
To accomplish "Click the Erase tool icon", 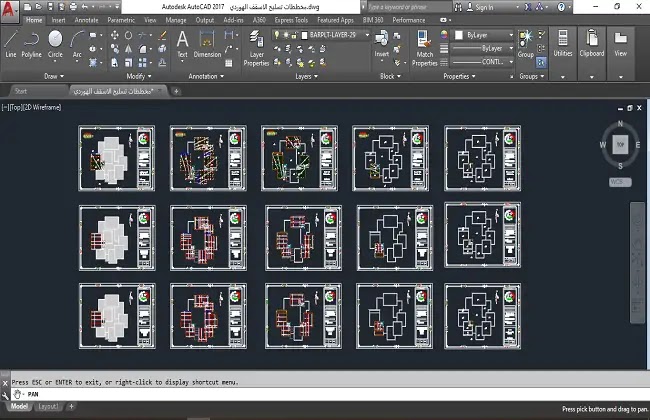I will pyautogui.click(x=162, y=35).
